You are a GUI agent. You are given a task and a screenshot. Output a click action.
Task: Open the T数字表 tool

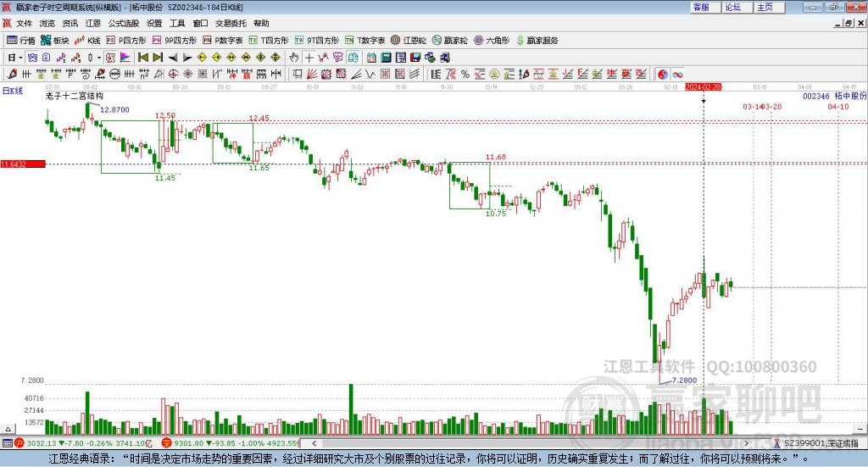(x=364, y=41)
